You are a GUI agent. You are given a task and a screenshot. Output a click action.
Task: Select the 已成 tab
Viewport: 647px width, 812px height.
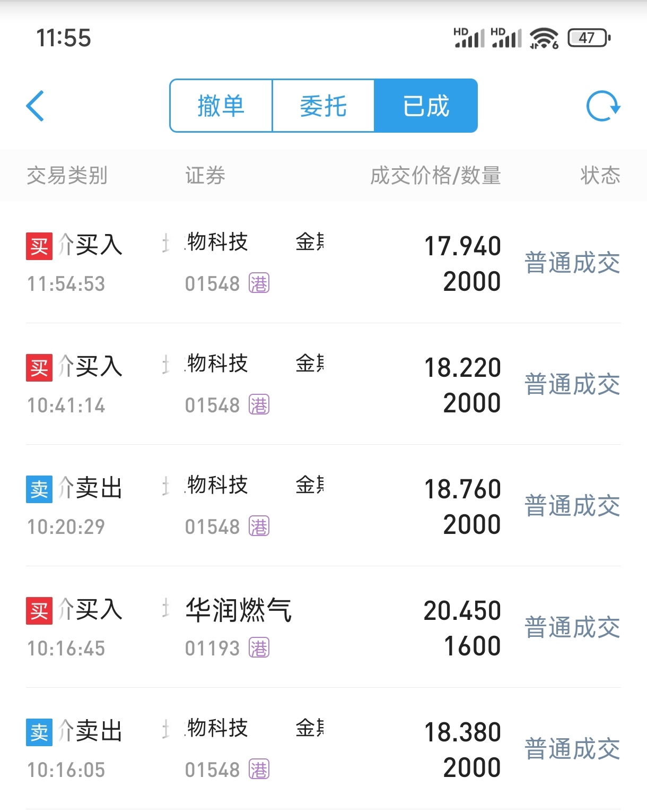[426, 106]
